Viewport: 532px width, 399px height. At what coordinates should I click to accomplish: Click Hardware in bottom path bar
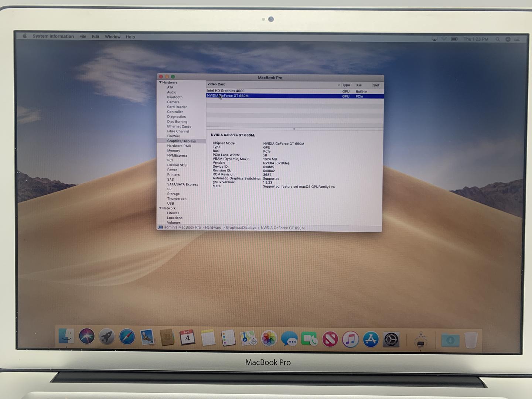coord(213,228)
